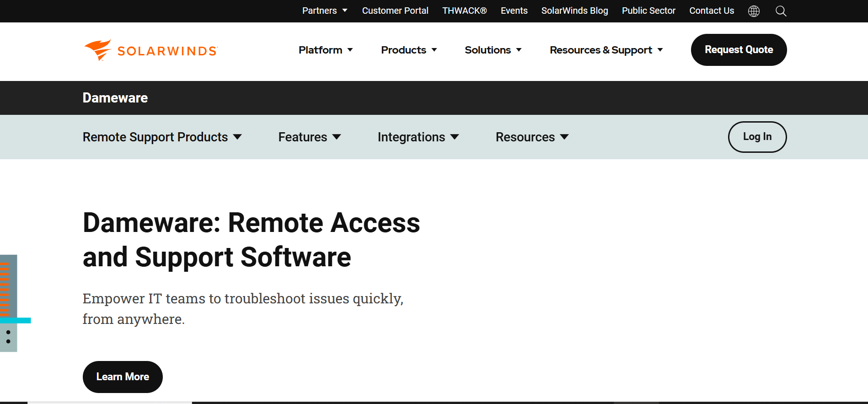Screen dimensions: 868x404
Task: Click the Request Quote button
Action: 739,50
